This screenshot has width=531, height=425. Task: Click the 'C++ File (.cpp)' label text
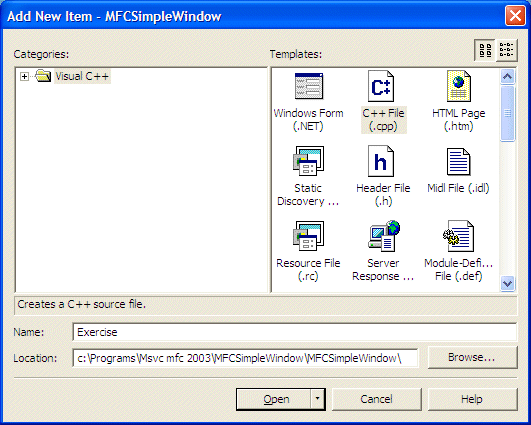pos(384,120)
